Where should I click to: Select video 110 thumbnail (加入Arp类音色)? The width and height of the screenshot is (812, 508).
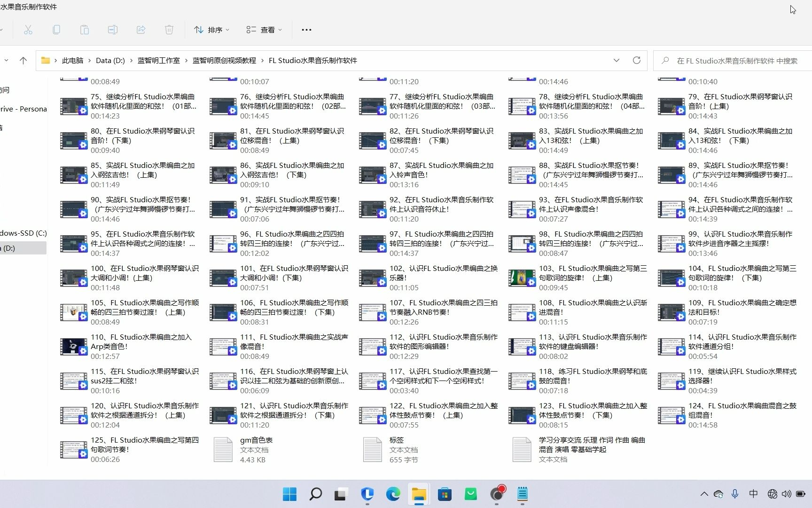point(74,346)
